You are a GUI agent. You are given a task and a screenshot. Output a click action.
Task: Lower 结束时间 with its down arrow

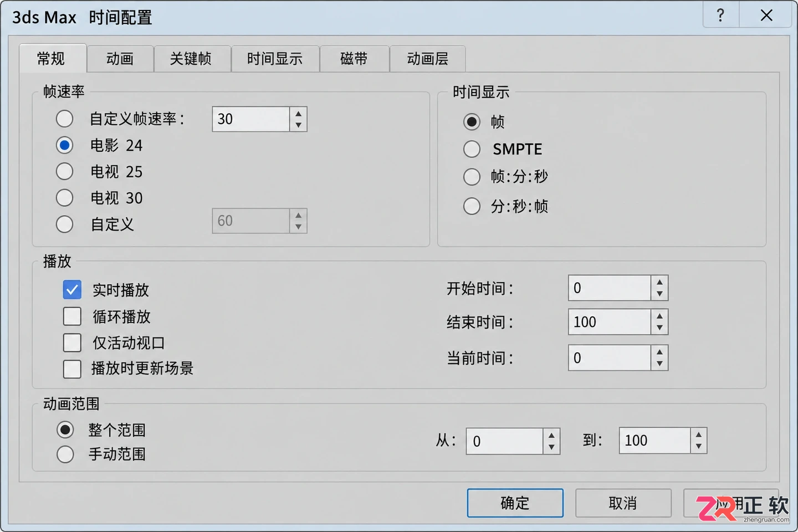point(659,328)
